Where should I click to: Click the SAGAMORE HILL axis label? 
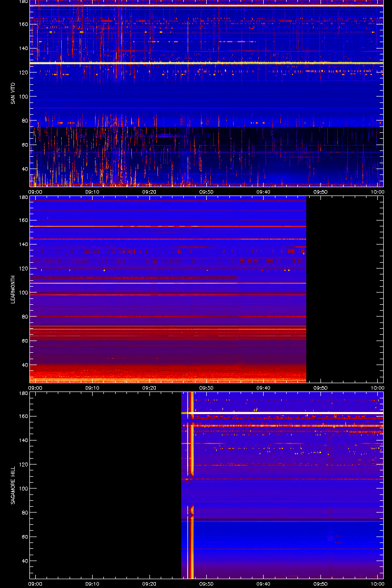(x=13, y=485)
